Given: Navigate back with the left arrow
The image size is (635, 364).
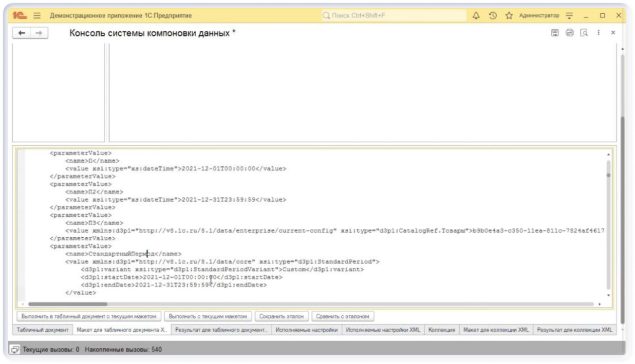Looking at the screenshot, I should point(22,33).
